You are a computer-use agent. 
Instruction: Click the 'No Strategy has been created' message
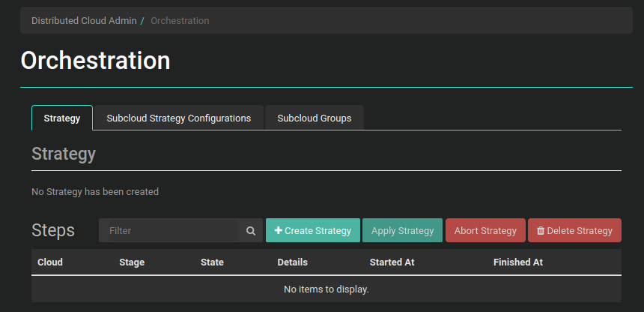[x=95, y=192]
